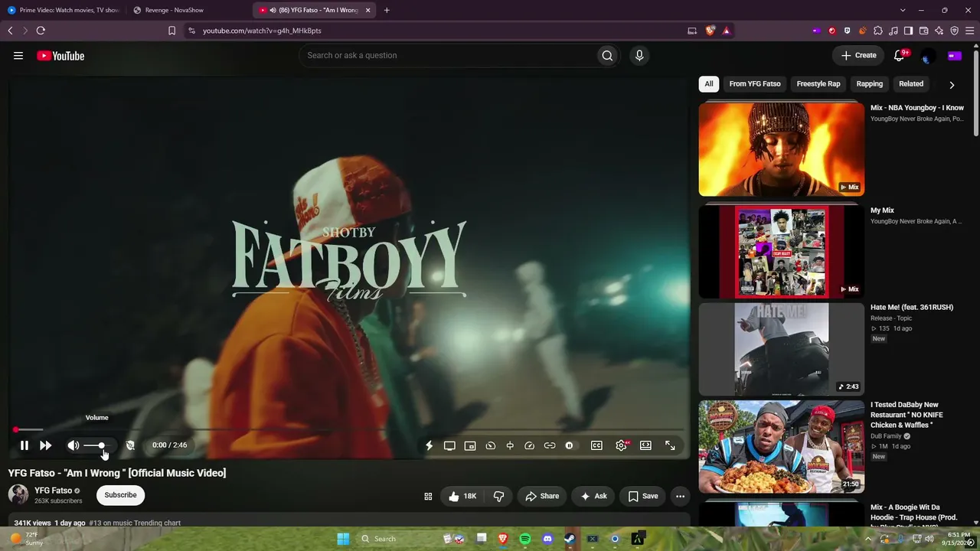Click the rectangle button beside the fullscreen icon

[x=645, y=445]
